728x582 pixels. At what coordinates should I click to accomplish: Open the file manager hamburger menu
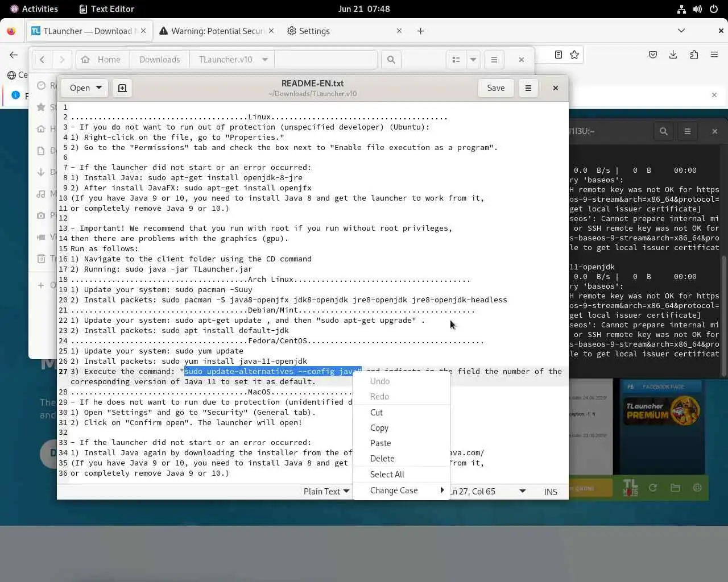tap(494, 60)
